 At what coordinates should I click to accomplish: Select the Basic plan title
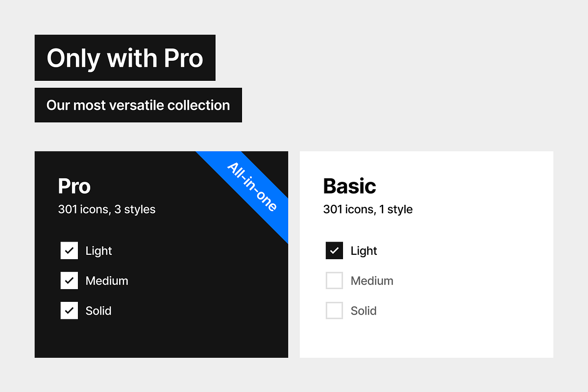click(349, 186)
